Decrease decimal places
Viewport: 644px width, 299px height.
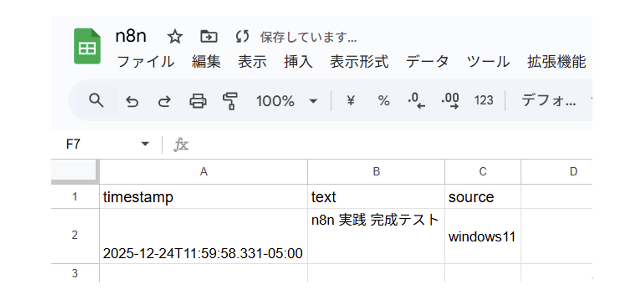[416, 100]
